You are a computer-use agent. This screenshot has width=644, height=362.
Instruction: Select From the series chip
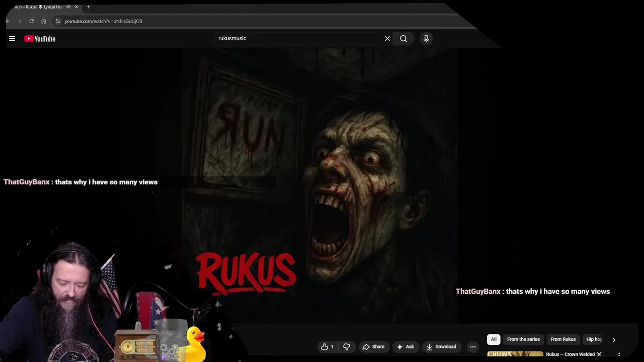523,339
